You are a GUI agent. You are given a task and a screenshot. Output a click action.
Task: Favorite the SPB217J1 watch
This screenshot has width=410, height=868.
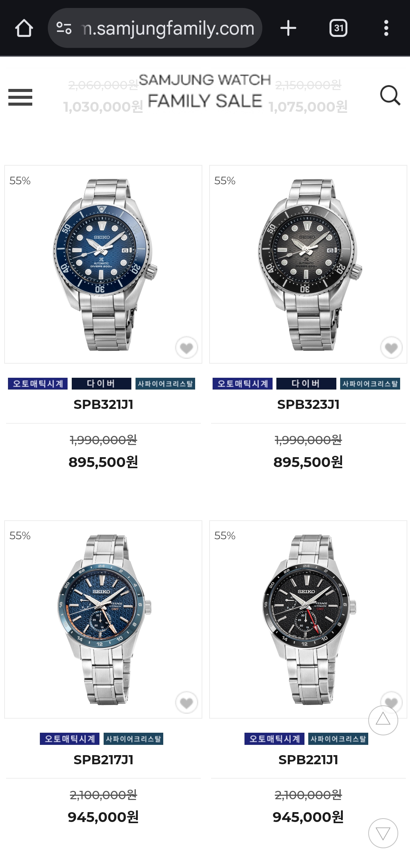tap(186, 702)
